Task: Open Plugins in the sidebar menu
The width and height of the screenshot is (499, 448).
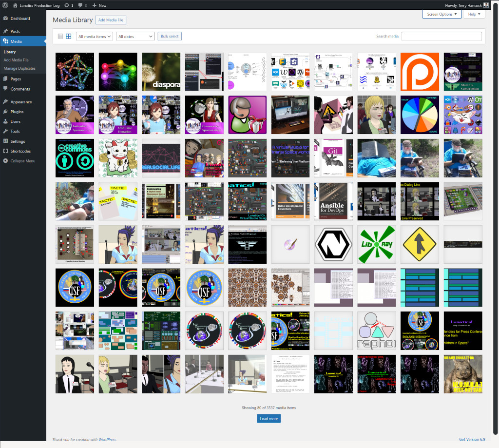Action: [x=17, y=112]
